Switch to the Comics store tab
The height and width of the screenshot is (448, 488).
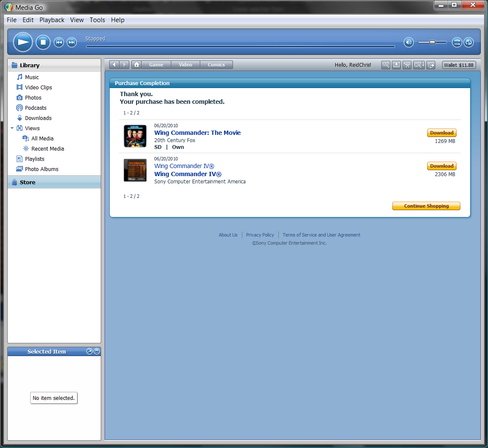(216, 65)
